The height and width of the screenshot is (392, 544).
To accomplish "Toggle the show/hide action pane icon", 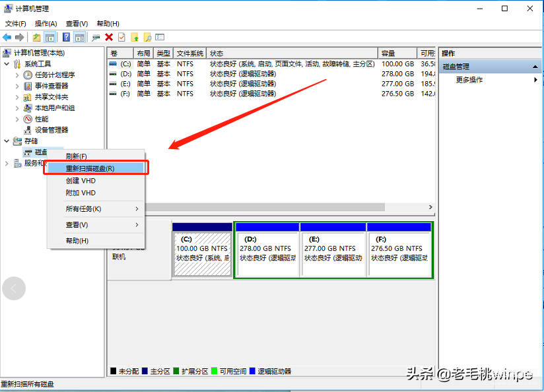I will click(x=79, y=37).
